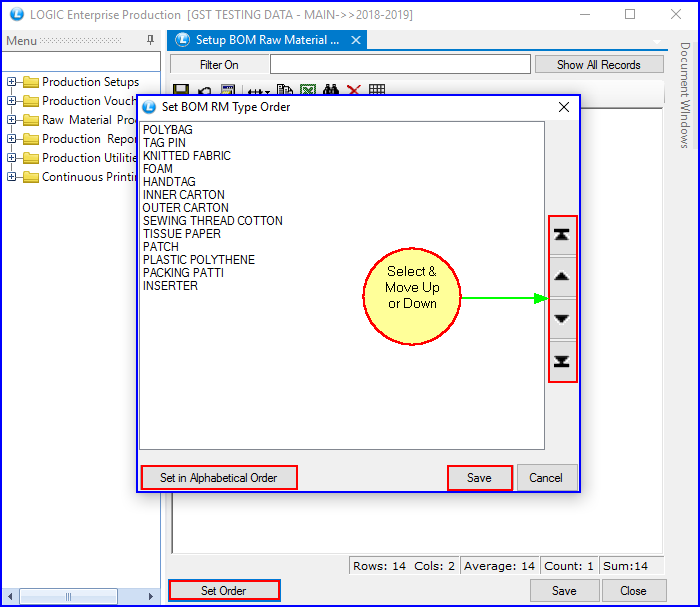700x607 pixels.
Task: Click the Save floppy disk toolbar icon
Action: pos(181,90)
